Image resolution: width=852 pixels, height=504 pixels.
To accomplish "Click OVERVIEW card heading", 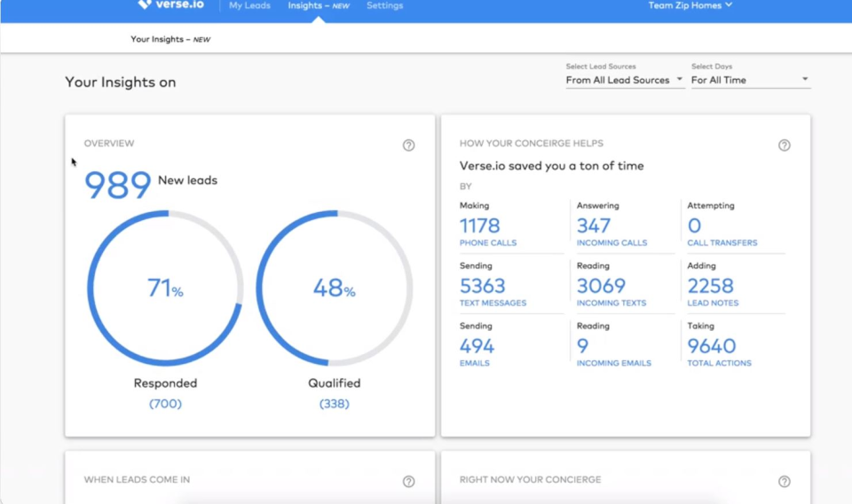I will point(108,144).
